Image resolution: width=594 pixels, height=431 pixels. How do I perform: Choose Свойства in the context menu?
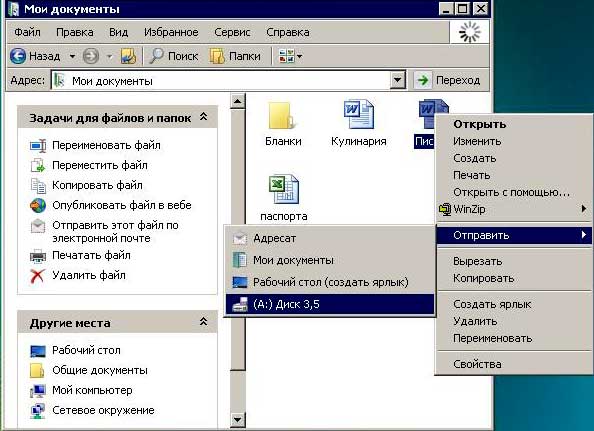pyautogui.click(x=514, y=364)
